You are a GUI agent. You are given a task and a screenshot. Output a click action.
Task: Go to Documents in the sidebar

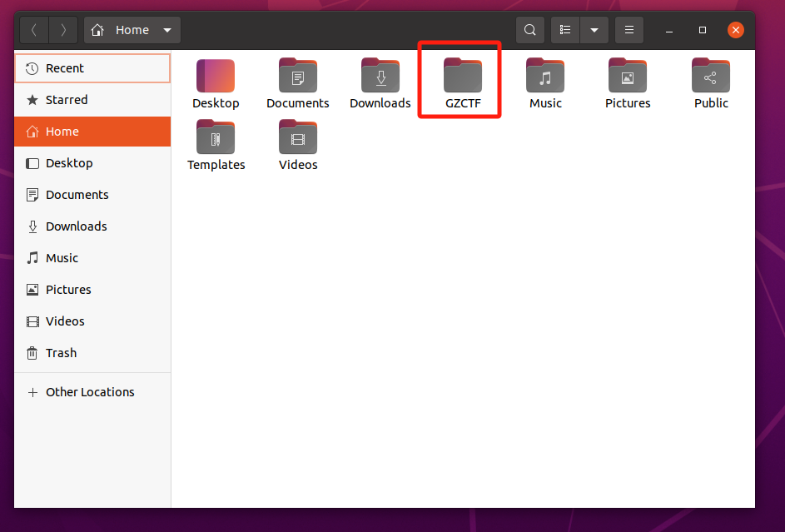point(92,195)
